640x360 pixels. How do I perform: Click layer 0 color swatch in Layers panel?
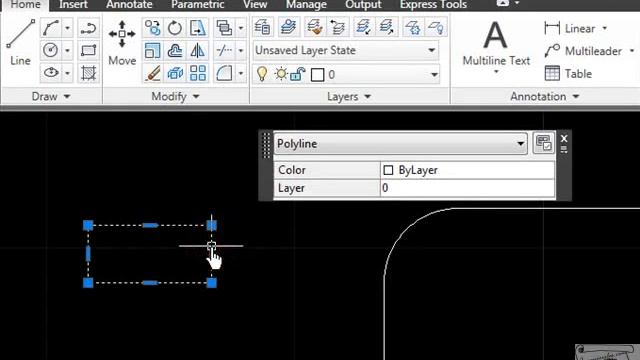318,75
